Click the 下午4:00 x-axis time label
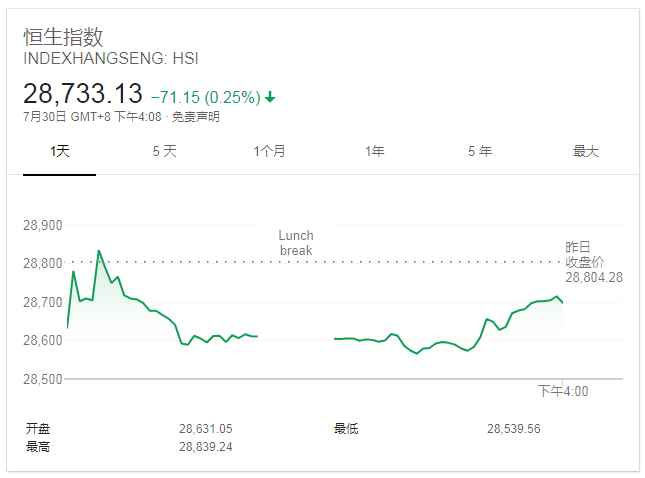The width and height of the screenshot is (645, 478). pyautogui.click(x=563, y=391)
